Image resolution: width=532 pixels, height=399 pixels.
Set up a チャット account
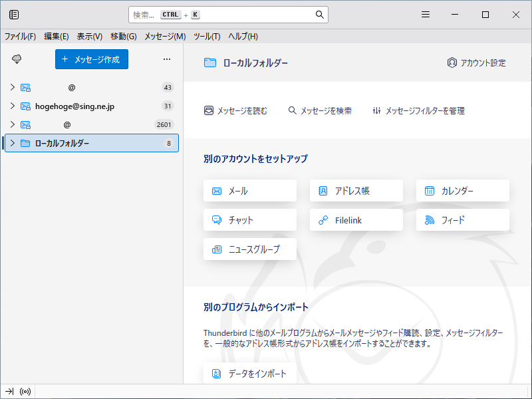(250, 220)
